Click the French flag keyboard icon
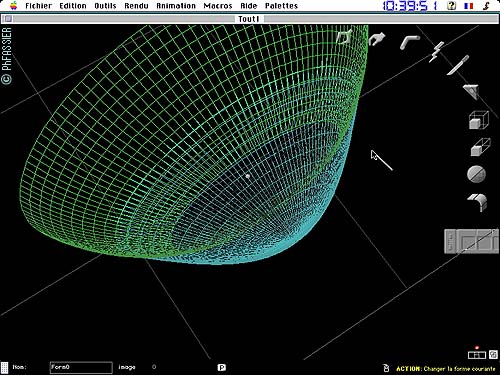This screenshot has width=500, height=375. [469, 6]
